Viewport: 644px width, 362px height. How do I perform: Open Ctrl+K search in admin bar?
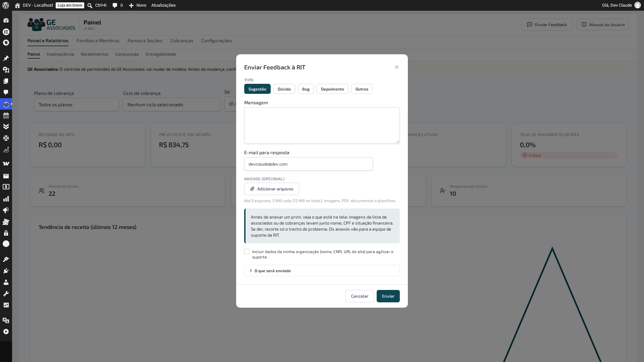97,5
